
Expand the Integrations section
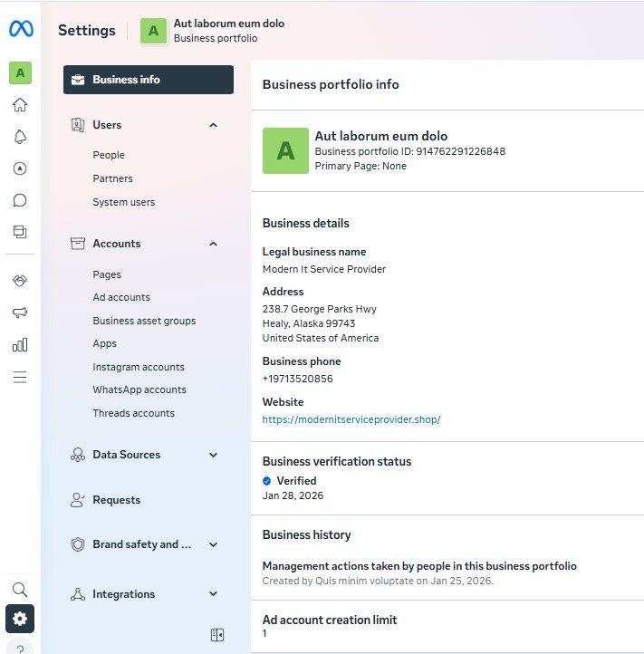[x=214, y=594]
